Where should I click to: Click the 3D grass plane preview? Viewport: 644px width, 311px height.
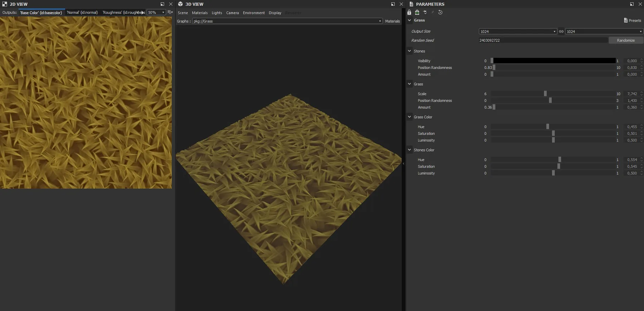[288, 188]
